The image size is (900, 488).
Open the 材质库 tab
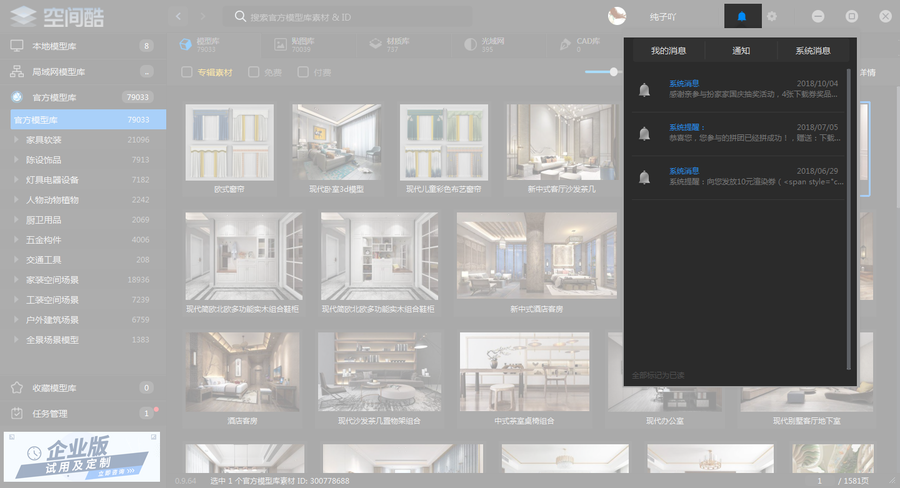coord(403,45)
